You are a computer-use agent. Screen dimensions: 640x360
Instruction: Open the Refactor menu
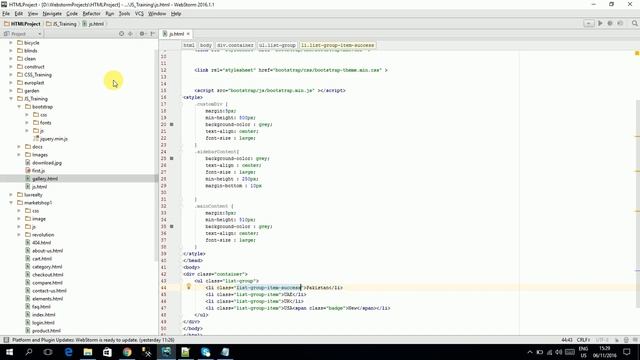click(x=91, y=13)
